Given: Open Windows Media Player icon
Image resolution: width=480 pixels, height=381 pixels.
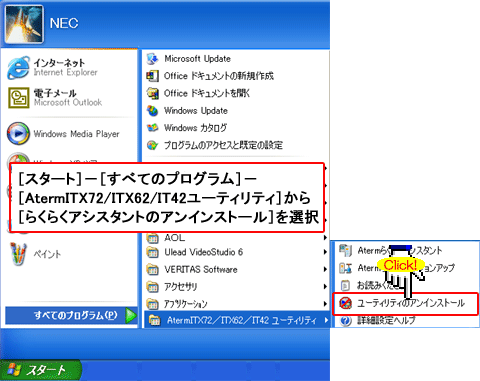Looking at the screenshot, I should point(18,134).
